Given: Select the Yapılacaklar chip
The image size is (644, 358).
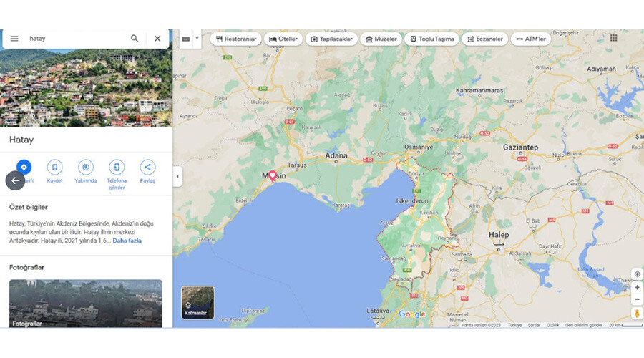Looking at the screenshot, I should click(x=331, y=39).
